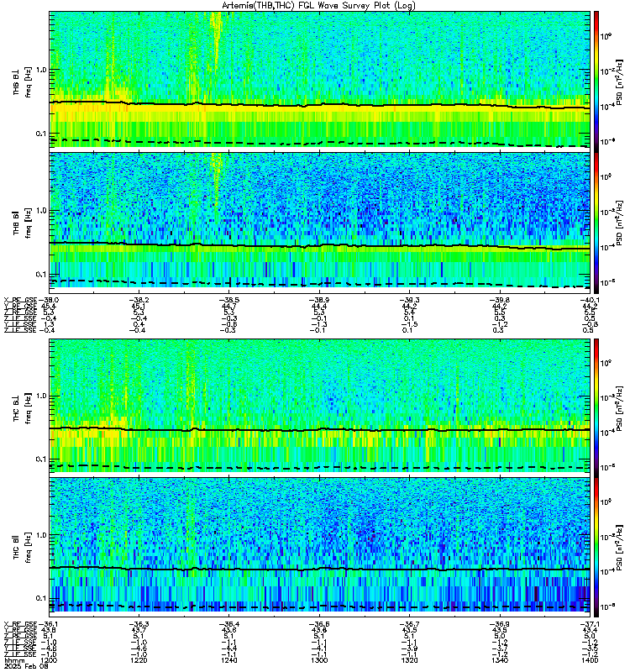
Task: Click the THC X_RE_GSE value '-36.1'
Action: [47, 624]
